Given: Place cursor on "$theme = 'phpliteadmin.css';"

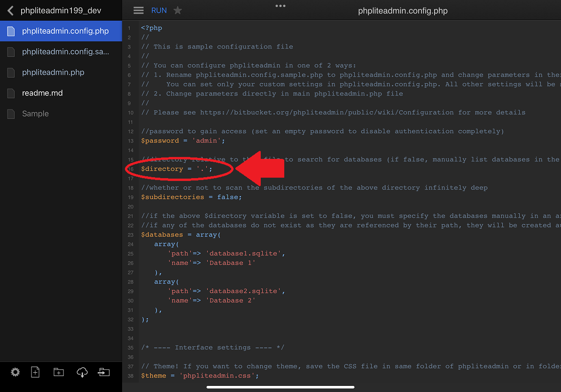Looking at the screenshot, I should (200, 376).
